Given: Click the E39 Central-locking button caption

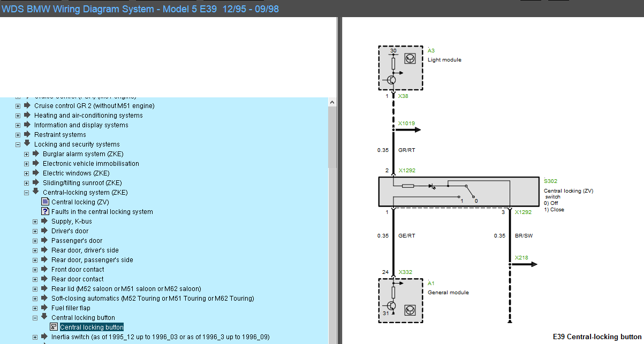Looking at the screenshot, I should (597, 337).
